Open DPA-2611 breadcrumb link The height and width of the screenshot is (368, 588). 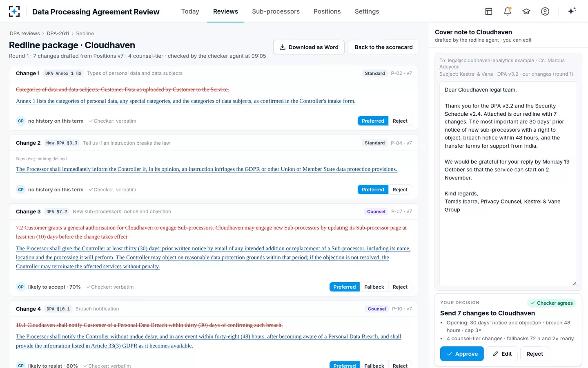pos(58,34)
